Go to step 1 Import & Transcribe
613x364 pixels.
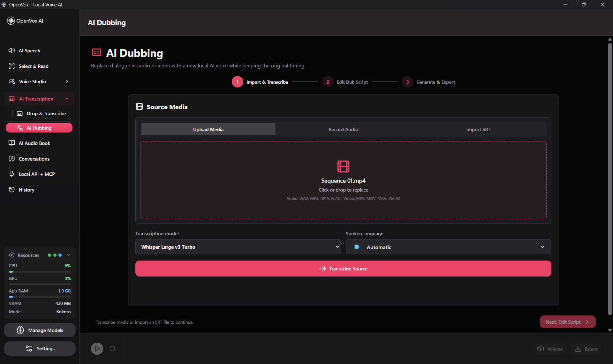tap(260, 82)
